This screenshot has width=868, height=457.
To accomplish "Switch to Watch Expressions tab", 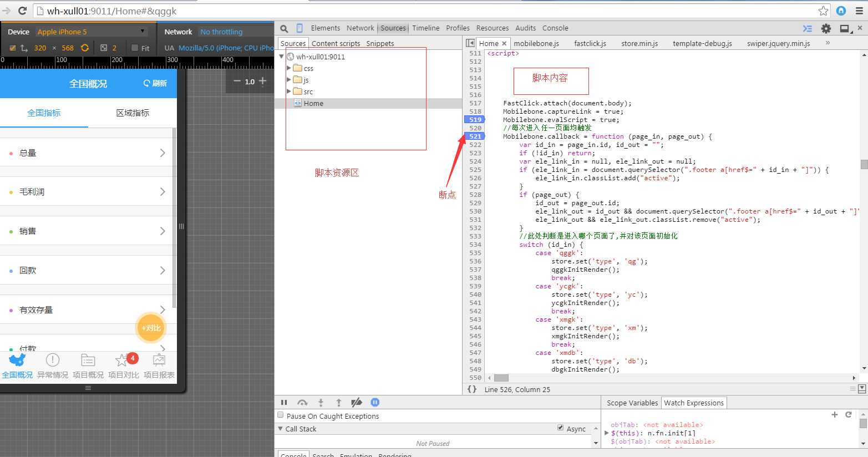I will [x=694, y=403].
